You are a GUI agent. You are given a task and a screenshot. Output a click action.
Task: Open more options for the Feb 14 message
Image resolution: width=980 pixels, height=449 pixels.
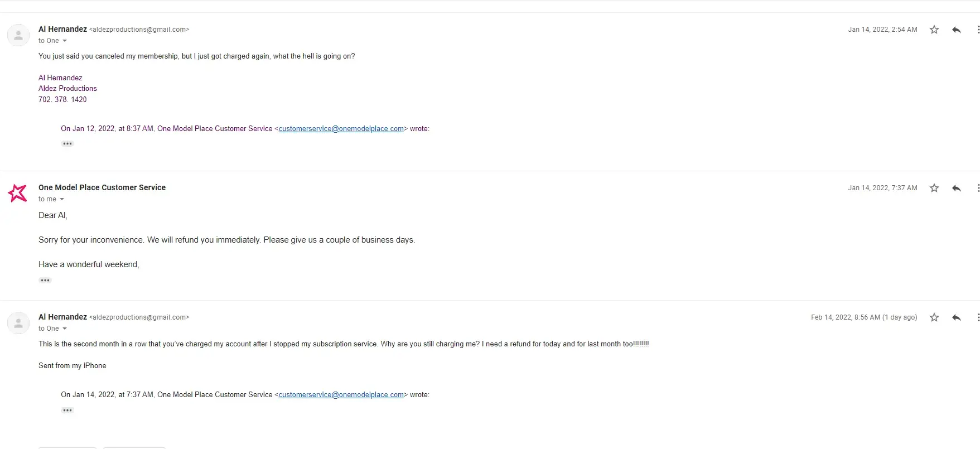pos(978,317)
